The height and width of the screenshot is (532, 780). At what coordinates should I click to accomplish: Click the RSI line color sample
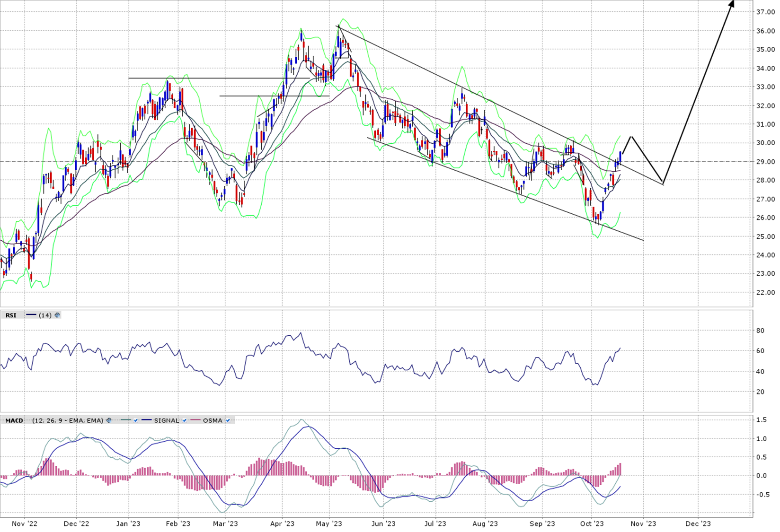tap(31, 315)
